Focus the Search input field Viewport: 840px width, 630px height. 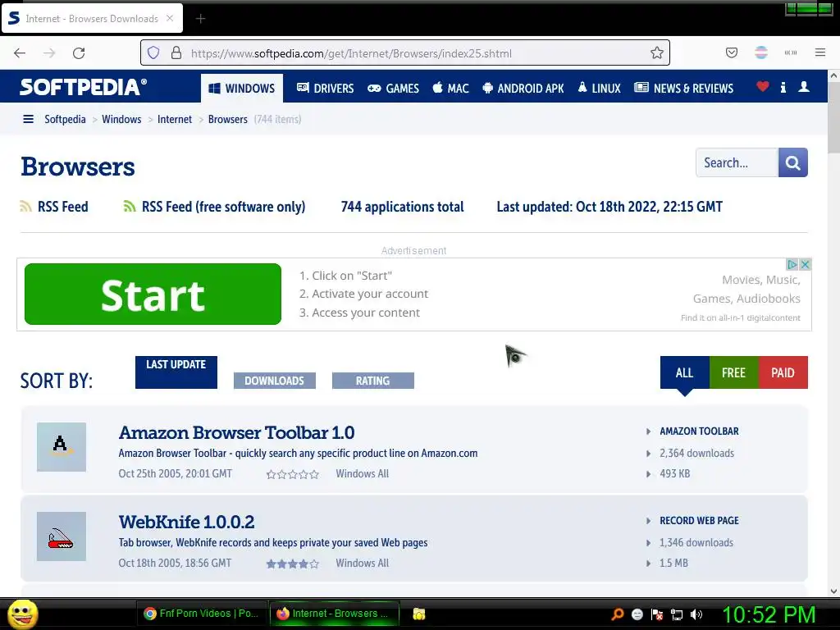pyautogui.click(x=737, y=162)
